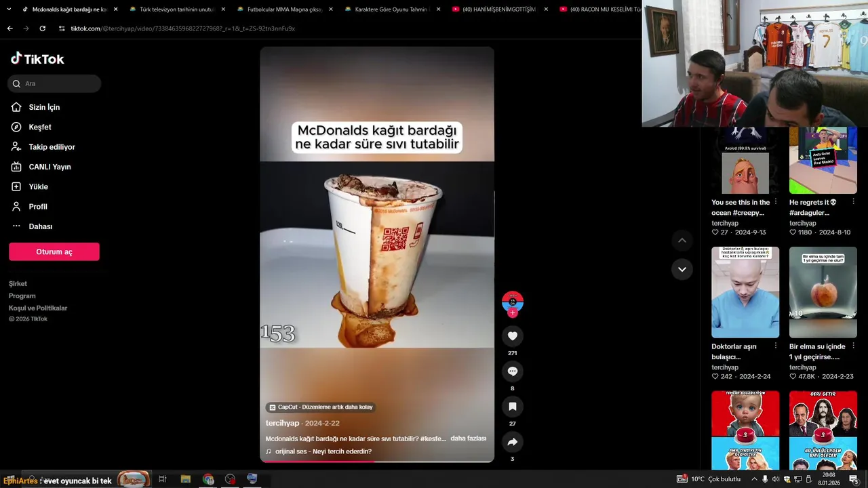Play or pause the McDonalds cup video
Image resolution: width=868 pixels, height=488 pixels.
377,254
